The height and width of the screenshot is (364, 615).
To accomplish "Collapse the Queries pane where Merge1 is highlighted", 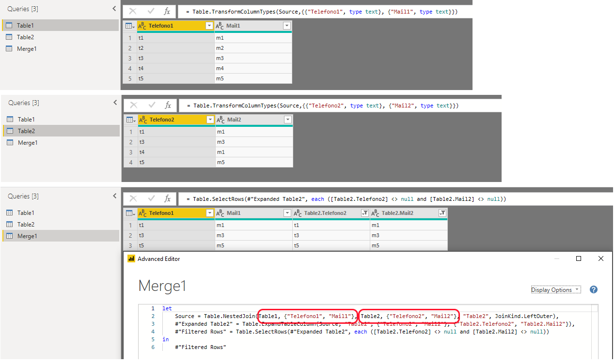I will (x=114, y=196).
